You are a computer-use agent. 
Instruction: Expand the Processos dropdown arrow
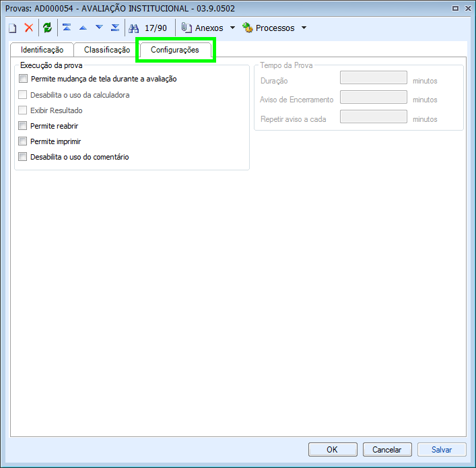click(x=304, y=28)
